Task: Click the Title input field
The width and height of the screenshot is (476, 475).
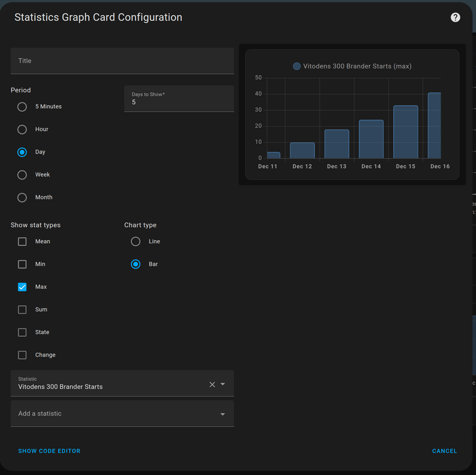Action: click(x=122, y=61)
